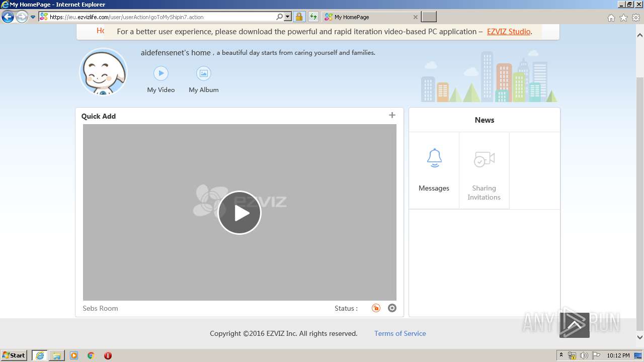644x362 pixels.
Task: Click the Quick Add heading text
Action: (x=99, y=116)
